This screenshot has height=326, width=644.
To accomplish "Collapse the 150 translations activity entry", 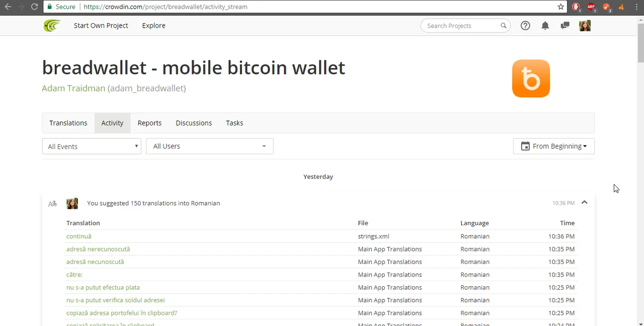I will click(584, 203).
